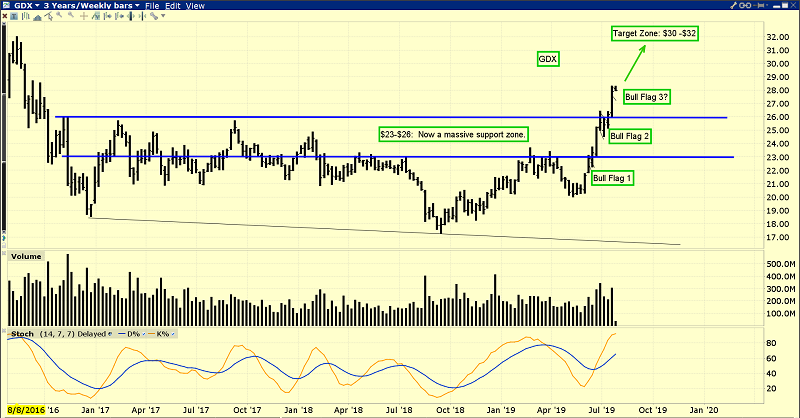Open the Edit menu
Image resolution: width=800 pixels, height=418 pixels.
(172, 6)
